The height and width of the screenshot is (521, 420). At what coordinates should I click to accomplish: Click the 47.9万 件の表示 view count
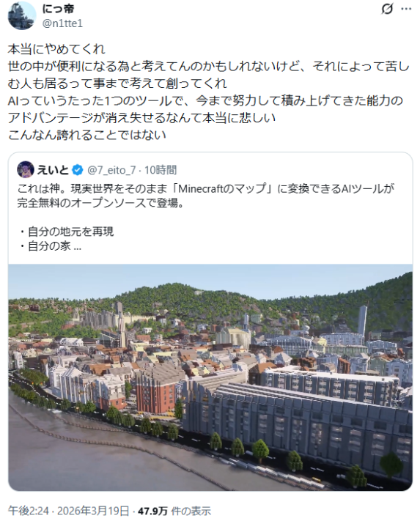[x=174, y=511]
